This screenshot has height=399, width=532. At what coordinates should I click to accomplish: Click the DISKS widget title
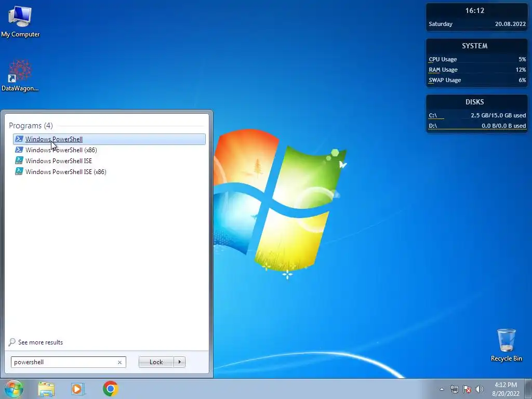click(475, 102)
